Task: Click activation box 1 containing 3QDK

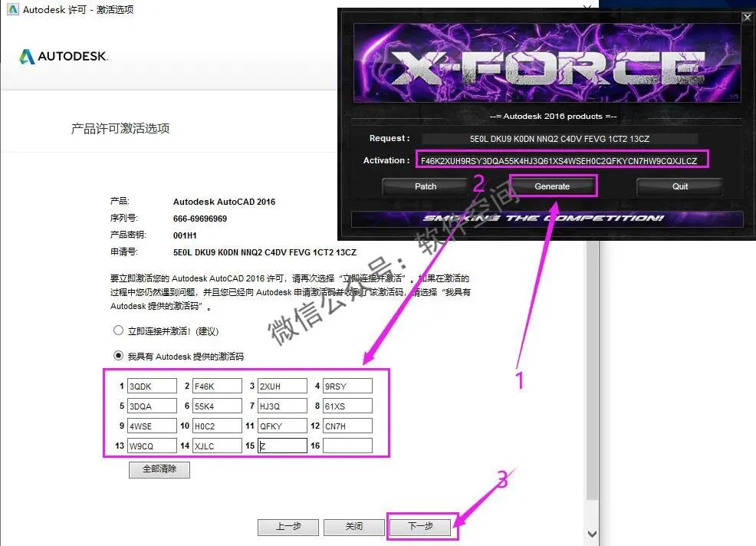Action: pyautogui.click(x=152, y=386)
